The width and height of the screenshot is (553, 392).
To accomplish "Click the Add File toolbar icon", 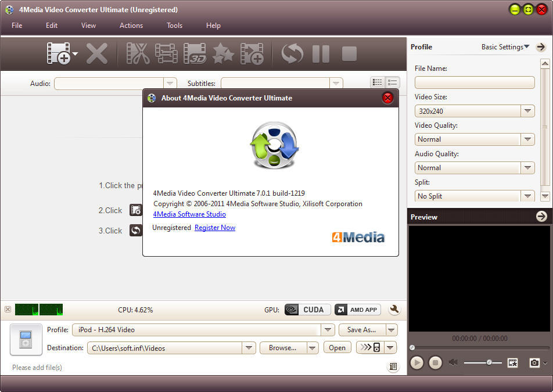I will pyautogui.click(x=58, y=53).
